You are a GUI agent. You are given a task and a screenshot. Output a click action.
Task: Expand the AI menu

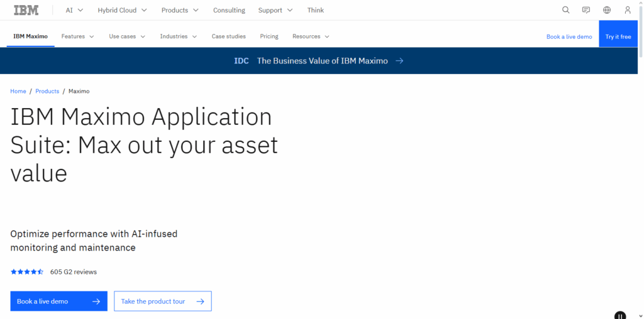coord(74,10)
